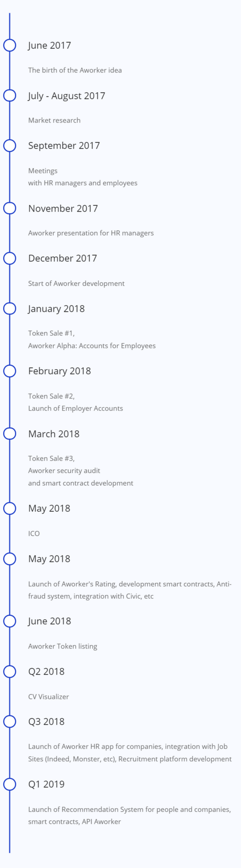Click 'Aworker Token listing' description
The height and width of the screenshot is (868, 241).
pos(63,646)
